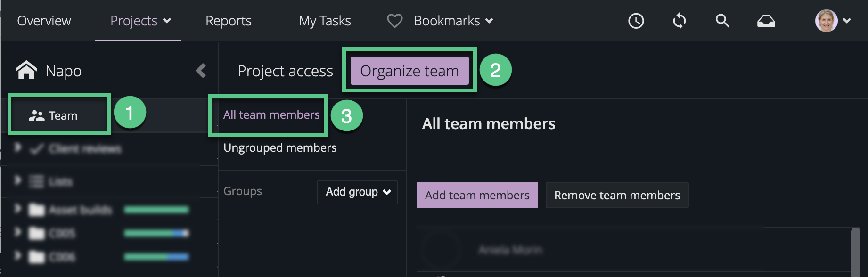Image resolution: width=868 pixels, height=277 pixels.
Task: Open the time tracking clock icon
Action: pyautogui.click(x=636, y=21)
